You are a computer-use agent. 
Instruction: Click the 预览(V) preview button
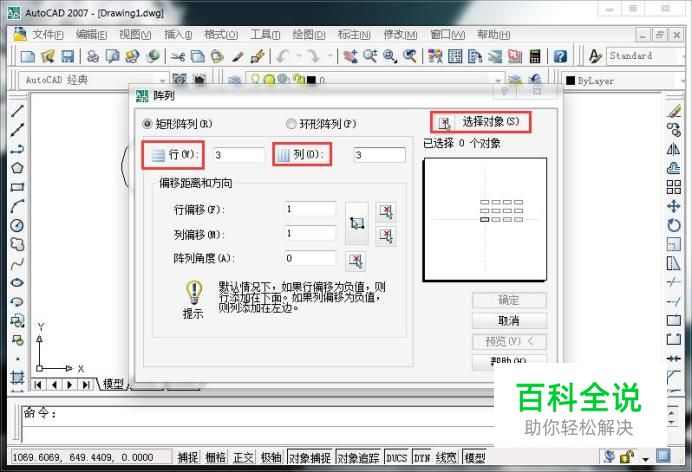[x=509, y=341]
